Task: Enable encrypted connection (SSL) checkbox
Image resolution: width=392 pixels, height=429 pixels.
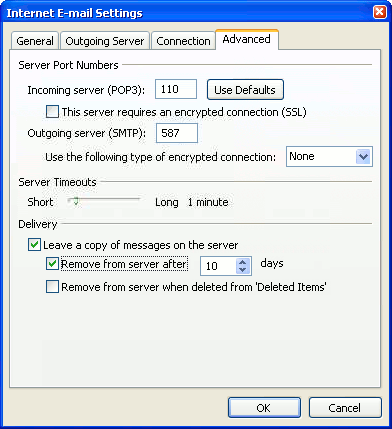Action: 52,112
